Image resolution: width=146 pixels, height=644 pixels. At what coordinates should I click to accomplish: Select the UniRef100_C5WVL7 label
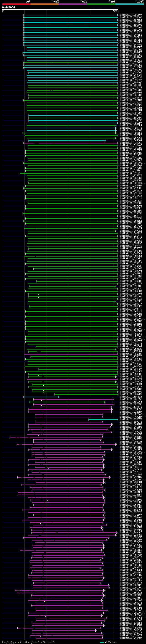coord(131,42)
